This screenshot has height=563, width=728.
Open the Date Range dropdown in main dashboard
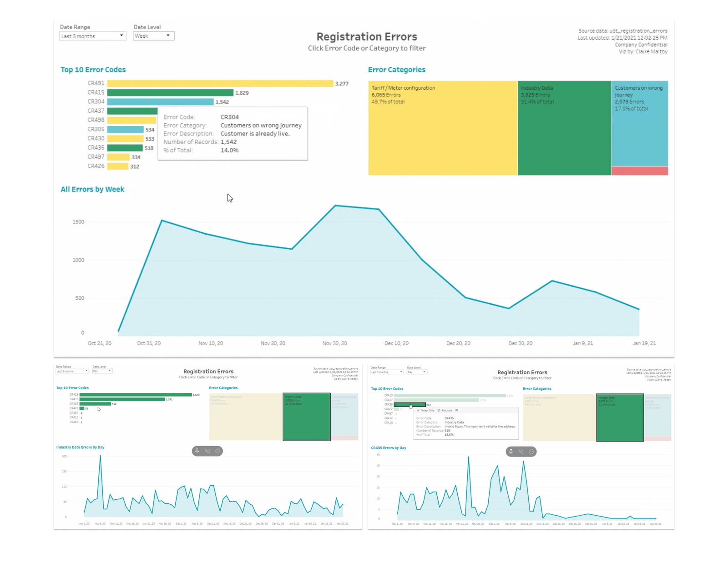point(92,36)
